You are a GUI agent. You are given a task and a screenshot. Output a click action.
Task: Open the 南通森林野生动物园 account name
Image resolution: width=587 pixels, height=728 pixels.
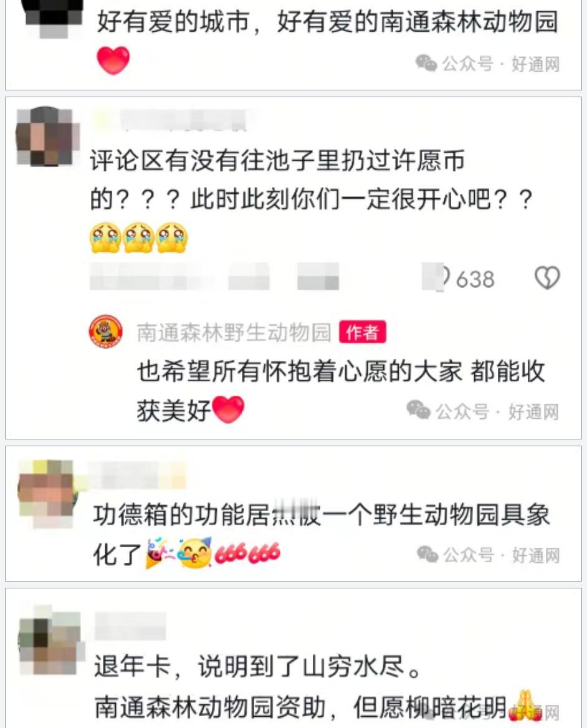[x=234, y=332]
